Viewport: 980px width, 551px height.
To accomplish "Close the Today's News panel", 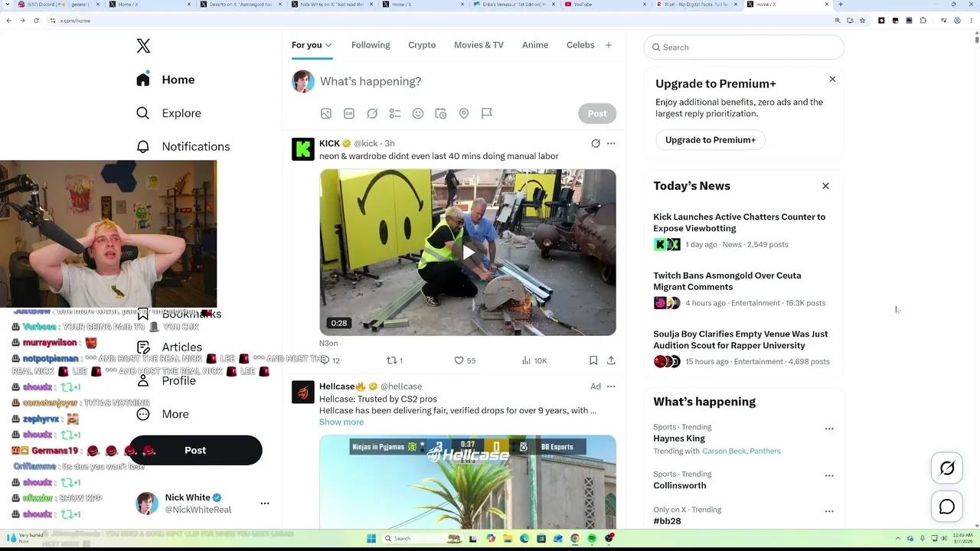I will tap(825, 186).
